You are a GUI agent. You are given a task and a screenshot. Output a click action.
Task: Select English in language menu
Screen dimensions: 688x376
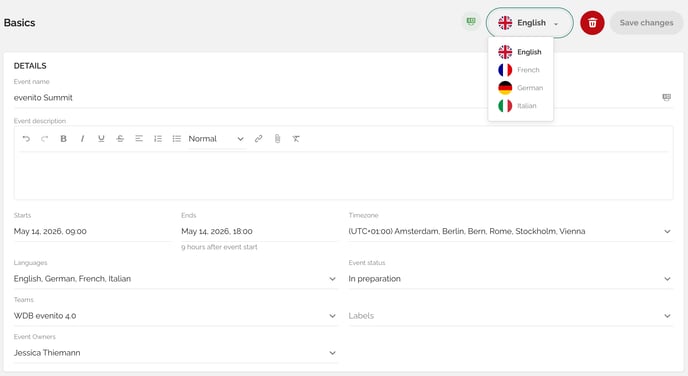click(520, 52)
